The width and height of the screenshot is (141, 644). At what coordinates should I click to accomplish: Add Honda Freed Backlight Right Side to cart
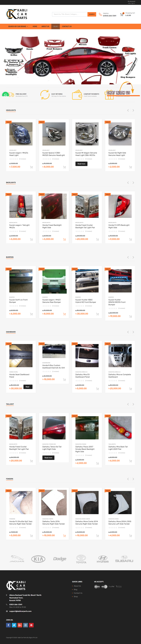[x=64, y=240]
